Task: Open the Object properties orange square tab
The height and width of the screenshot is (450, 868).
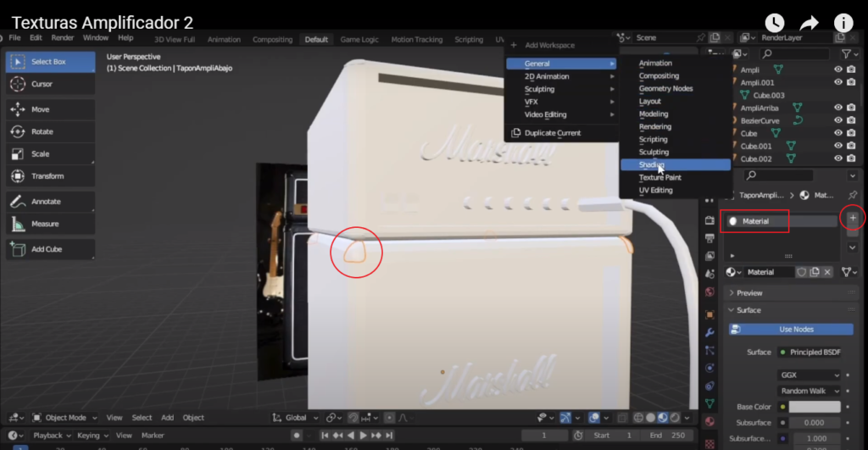Action: (709, 314)
